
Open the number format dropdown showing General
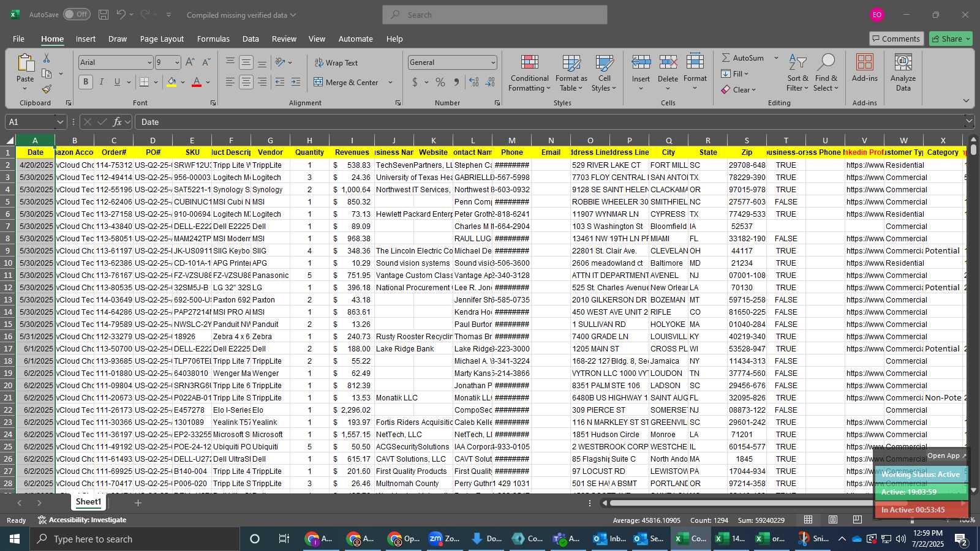[x=492, y=62]
